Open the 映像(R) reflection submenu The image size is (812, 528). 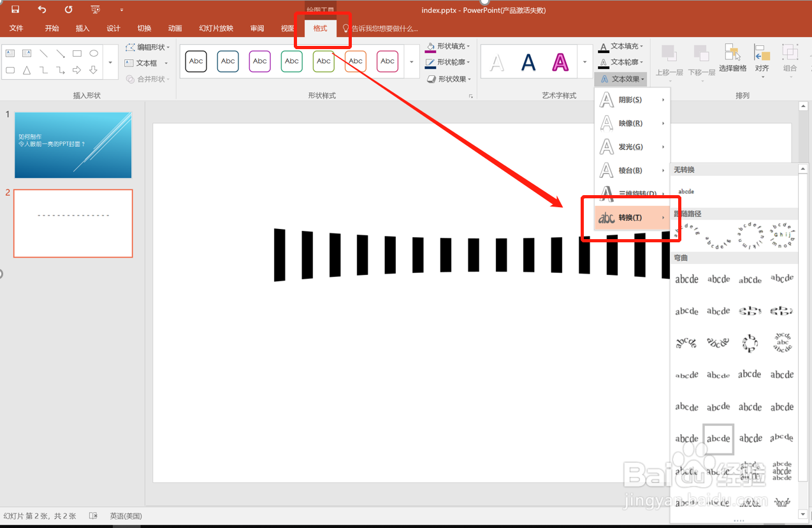click(x=632, y=123)
